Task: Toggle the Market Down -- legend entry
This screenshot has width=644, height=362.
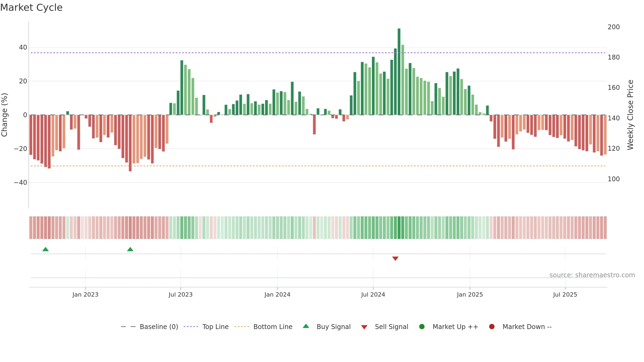Action: 520,327
